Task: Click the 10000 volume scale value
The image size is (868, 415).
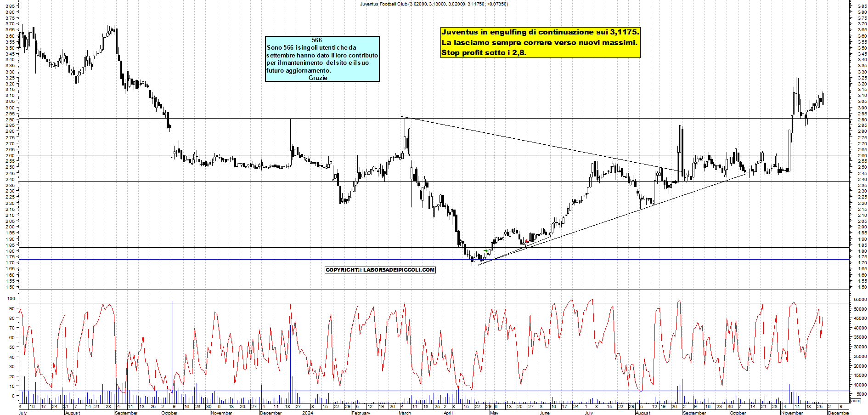Action: tap(860, 385)
